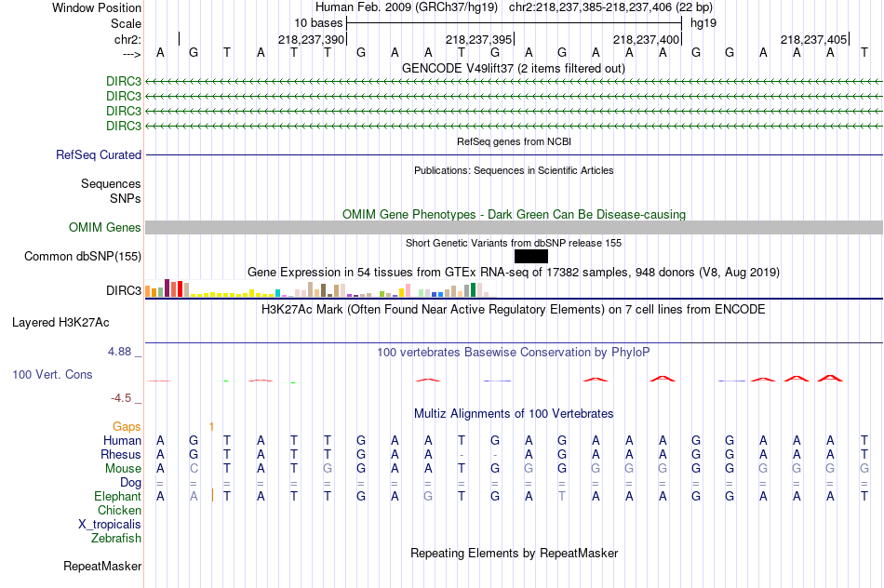Open 'Publications: Sequences in Scientific Articles' title

[x=514, y=170]
